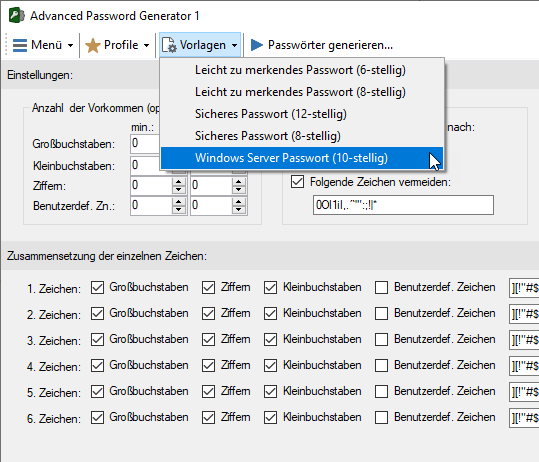Uncheck Ziffern for 2. Zeichen
This screenshot has height=462, width=539.
pyautogui.click(x=208, y=314)
